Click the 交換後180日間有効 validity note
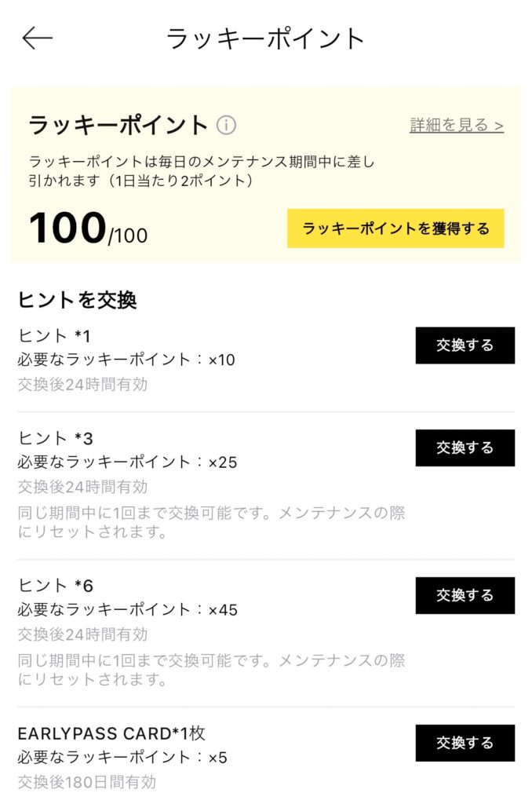Viewport: 532px width, 804px height. (x=86, y=782)
